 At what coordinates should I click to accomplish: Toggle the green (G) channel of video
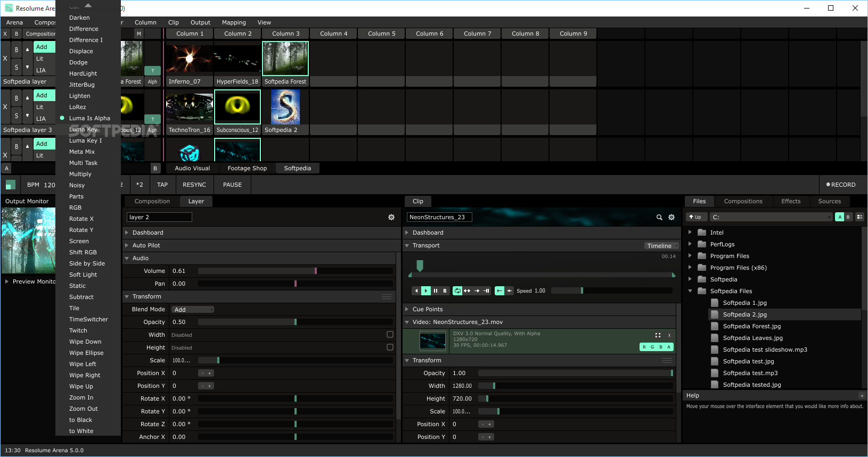click(x=652, y=347)
